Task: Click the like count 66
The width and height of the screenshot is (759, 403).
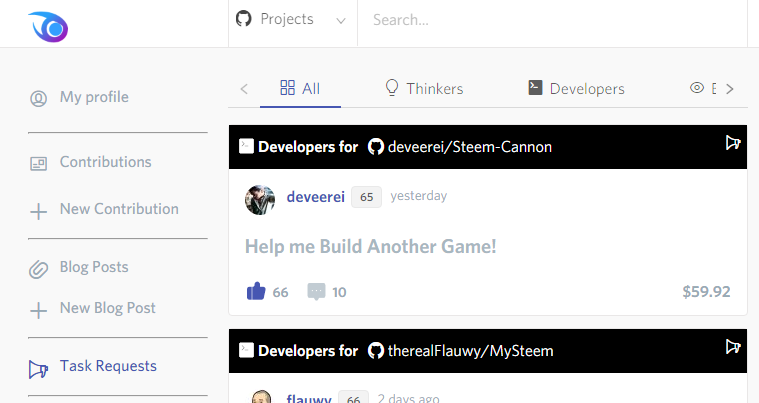Action: pyautogui.click(x=280, y=292)
